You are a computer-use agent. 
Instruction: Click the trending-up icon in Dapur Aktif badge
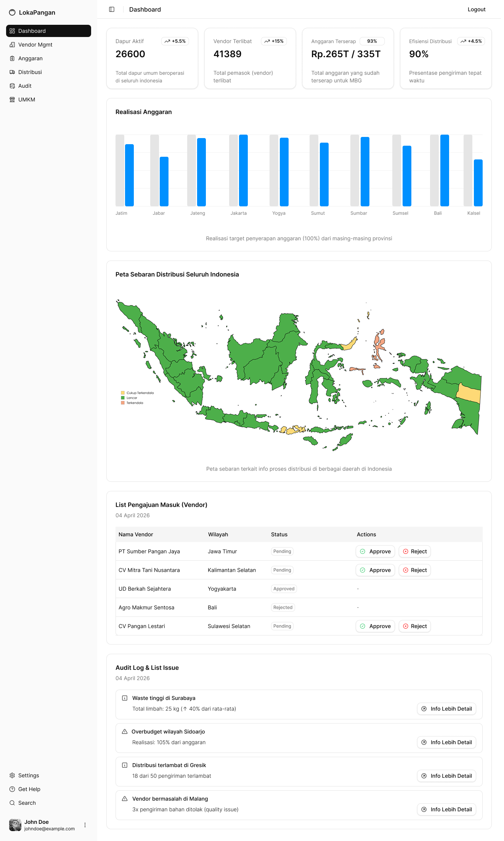tap(167, 41)
